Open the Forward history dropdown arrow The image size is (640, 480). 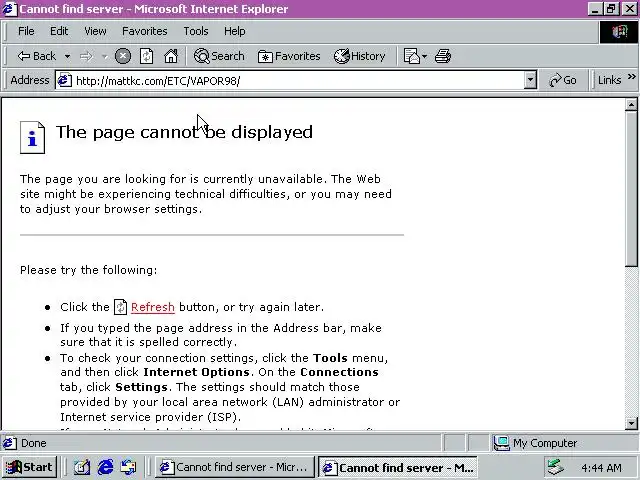pos(104,56)
